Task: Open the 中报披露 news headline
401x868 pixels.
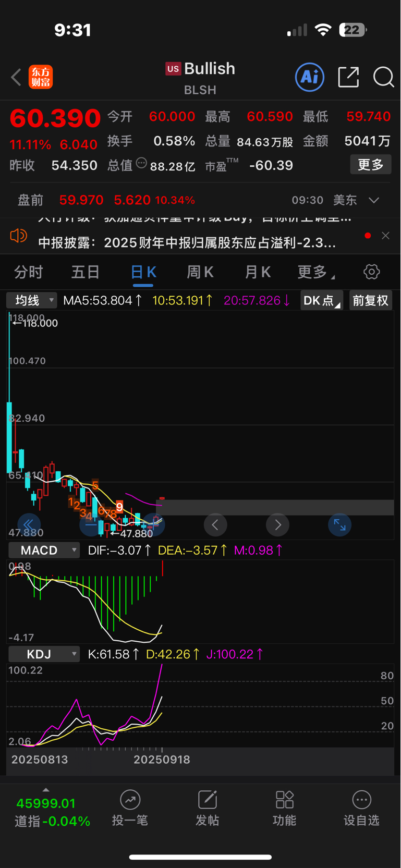Action: pos(187,243)
